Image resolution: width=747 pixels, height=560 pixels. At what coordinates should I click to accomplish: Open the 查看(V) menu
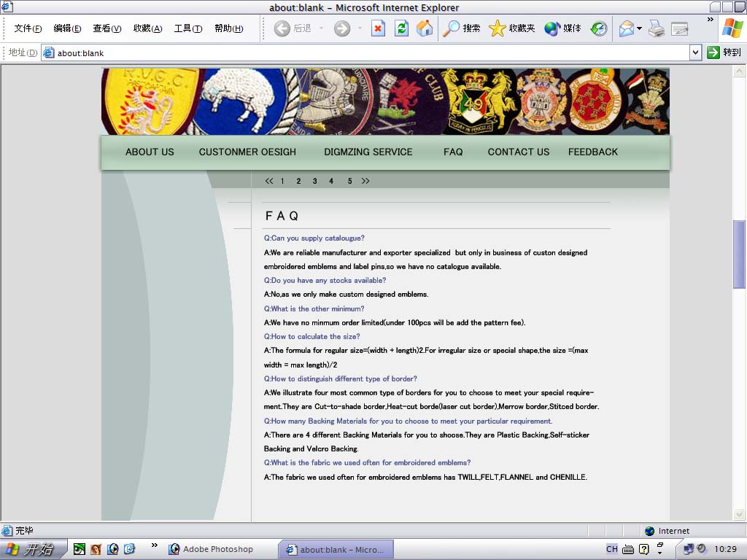(107, 28)
